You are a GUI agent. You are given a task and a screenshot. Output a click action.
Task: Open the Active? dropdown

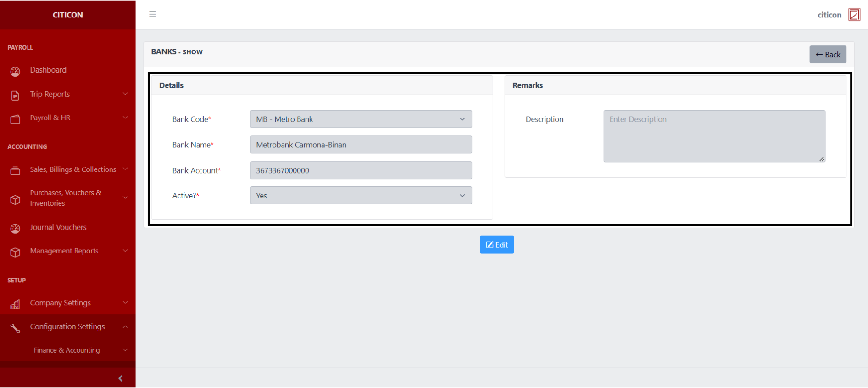point(361,196)
